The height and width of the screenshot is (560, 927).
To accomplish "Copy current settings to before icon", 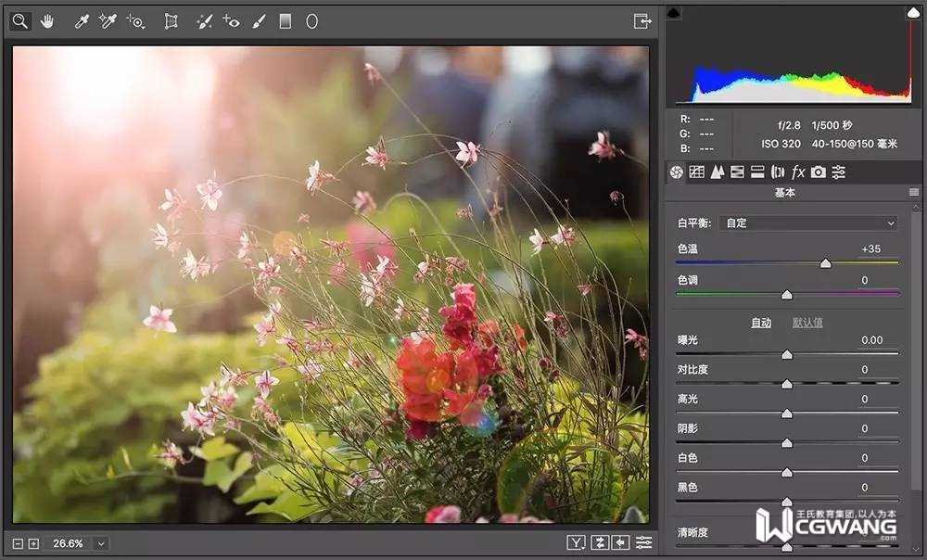I will (x=620, y=543).
